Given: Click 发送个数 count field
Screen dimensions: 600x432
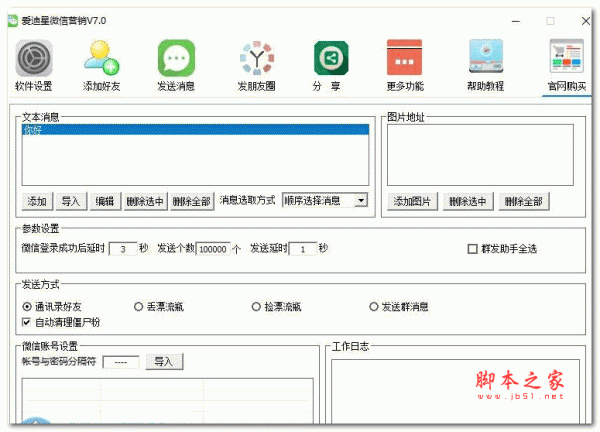Looking at the screenshot, I should 213,249.
